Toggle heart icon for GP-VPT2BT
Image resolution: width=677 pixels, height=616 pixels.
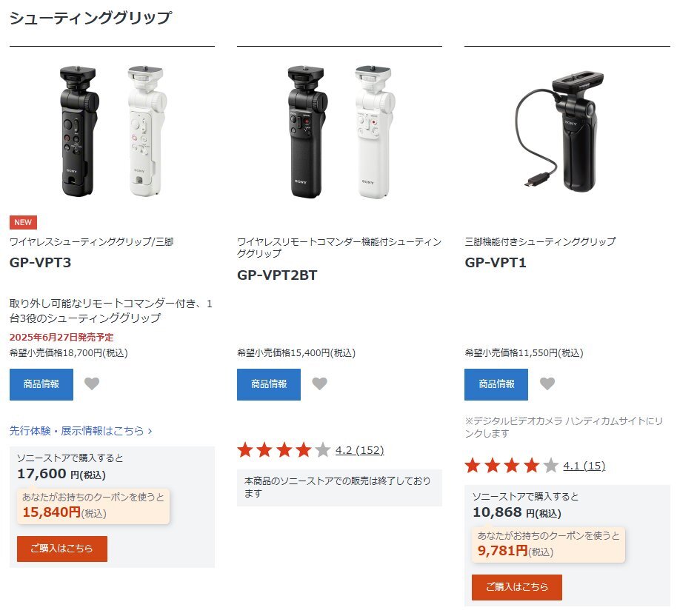click(x=319, y=384)
